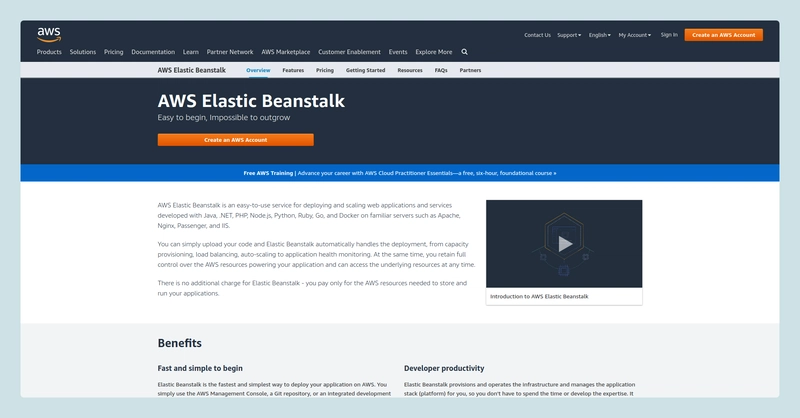Viewport: 800px width, 418px height.
Task: Click the AWS Elastic Beanstalk subnav title
Action: point(191,70)
